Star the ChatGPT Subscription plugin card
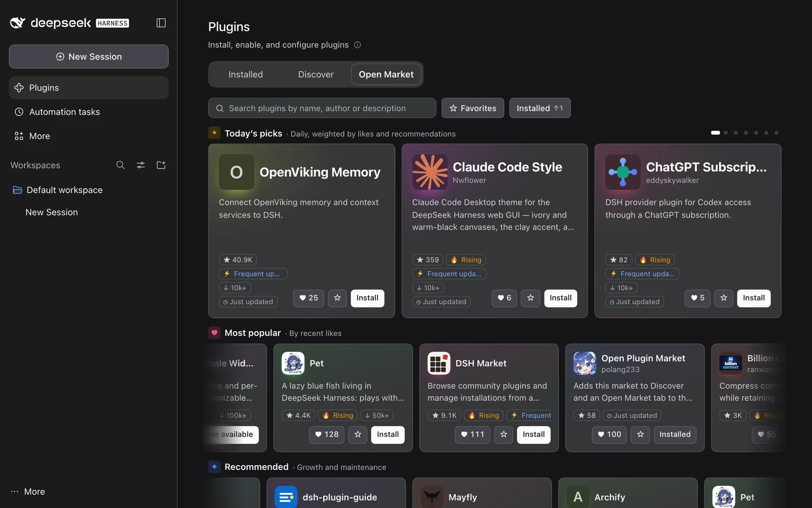This screenshot has width=812, height=508. pyautogui.click(x=724, y=298)
